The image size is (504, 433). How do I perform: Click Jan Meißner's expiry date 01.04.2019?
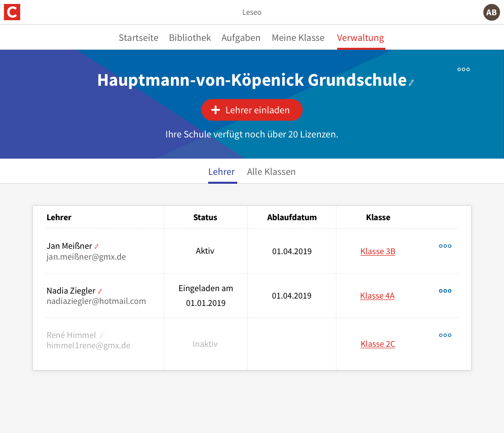(x=292, y=251)
